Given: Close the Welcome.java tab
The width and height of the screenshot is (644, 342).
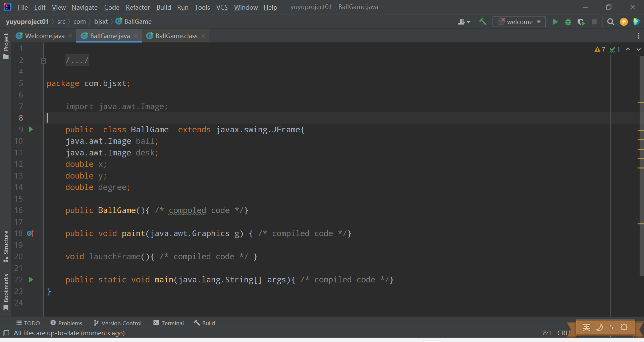Looking at the screenshot, I should (x=70, y=36).
